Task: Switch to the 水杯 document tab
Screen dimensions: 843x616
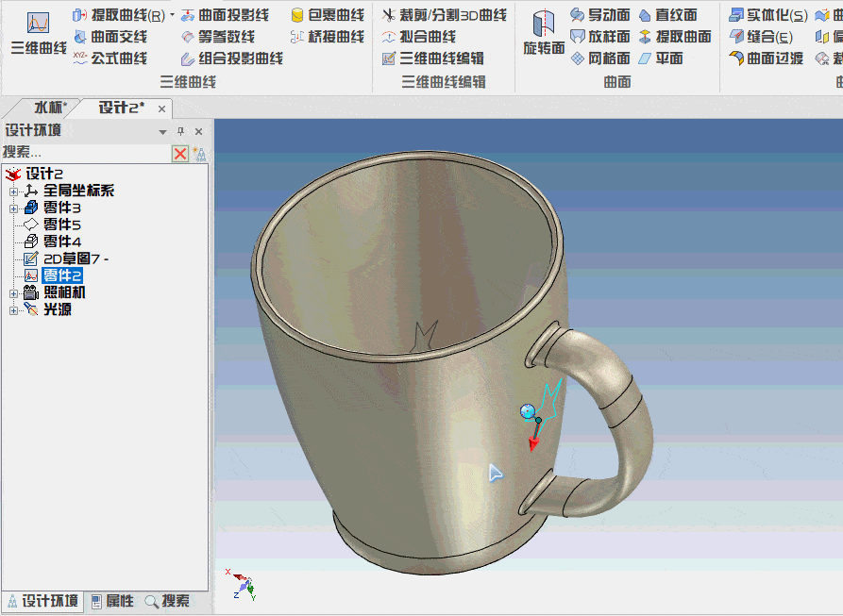Action: click(x=49, y=106)
